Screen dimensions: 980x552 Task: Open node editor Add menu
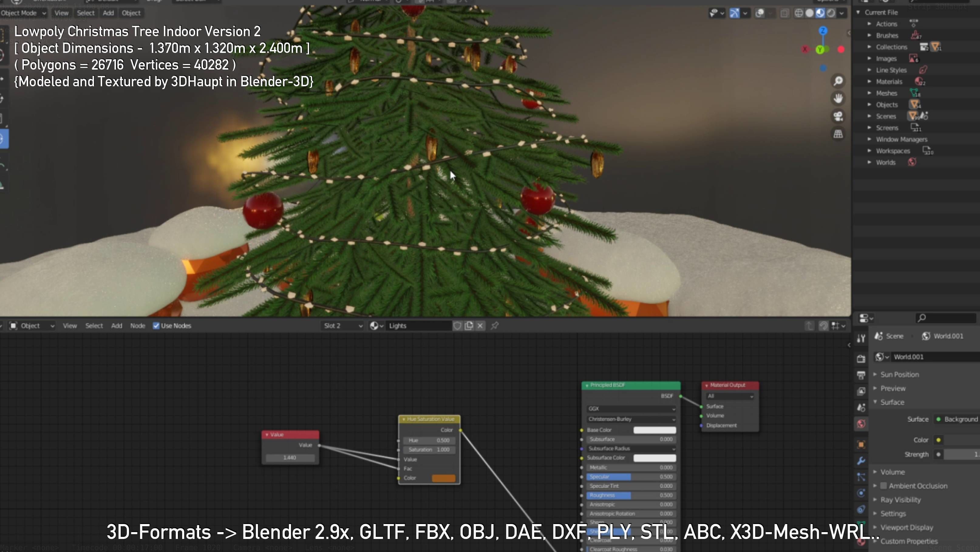tap(117, 326)
